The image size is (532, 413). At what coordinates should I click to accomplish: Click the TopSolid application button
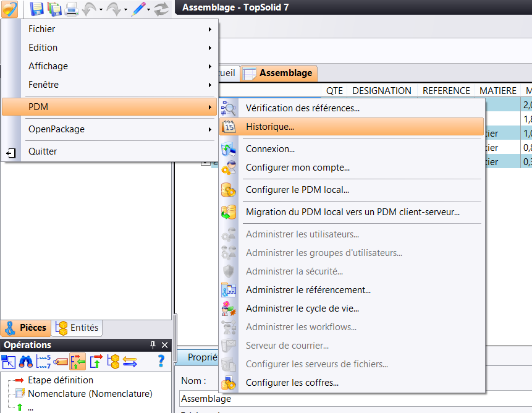click(x=9, y=9)
